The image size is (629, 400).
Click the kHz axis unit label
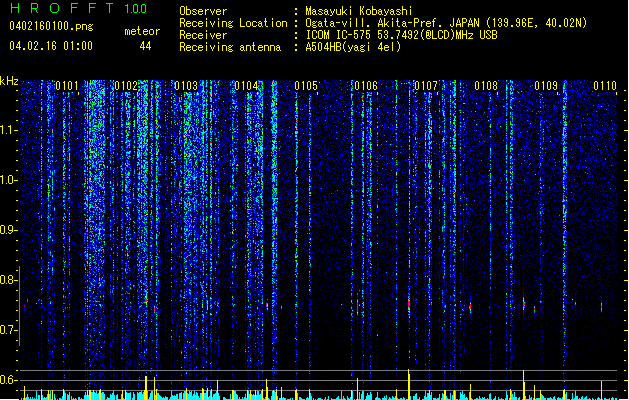[9, 81]
